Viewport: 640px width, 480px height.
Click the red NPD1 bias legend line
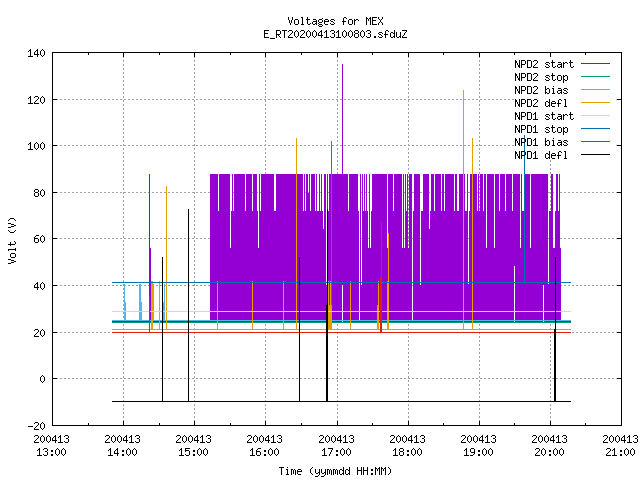595,142
